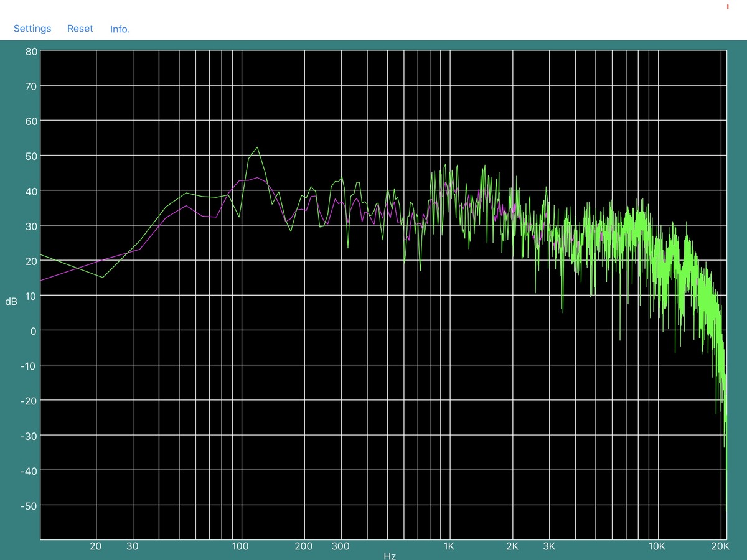Click the -50 dB axis label
The height and width of the screenshot is (560, 747).
(x=29, y=505)
